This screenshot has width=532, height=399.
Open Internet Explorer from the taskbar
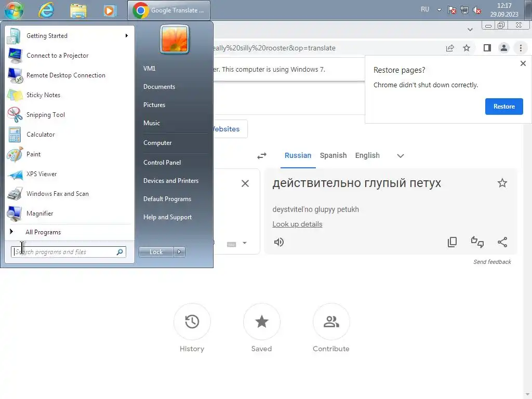(x=46, y=10)
